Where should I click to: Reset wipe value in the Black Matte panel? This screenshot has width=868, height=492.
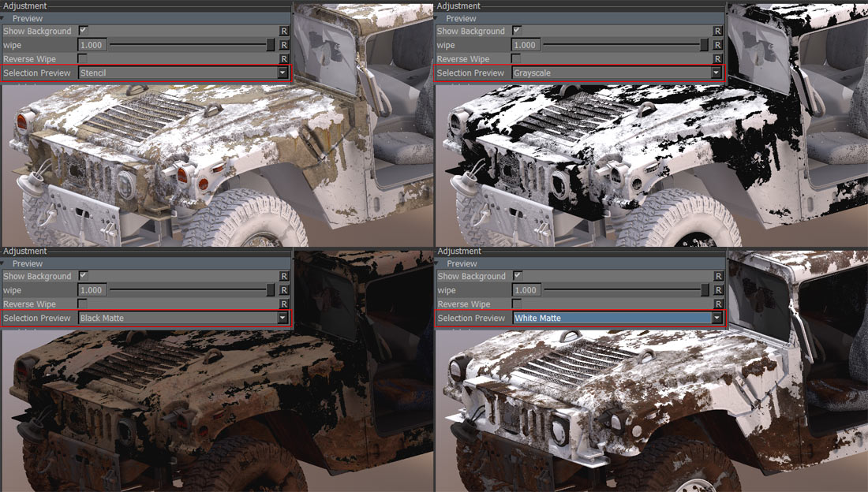(284, 290)
